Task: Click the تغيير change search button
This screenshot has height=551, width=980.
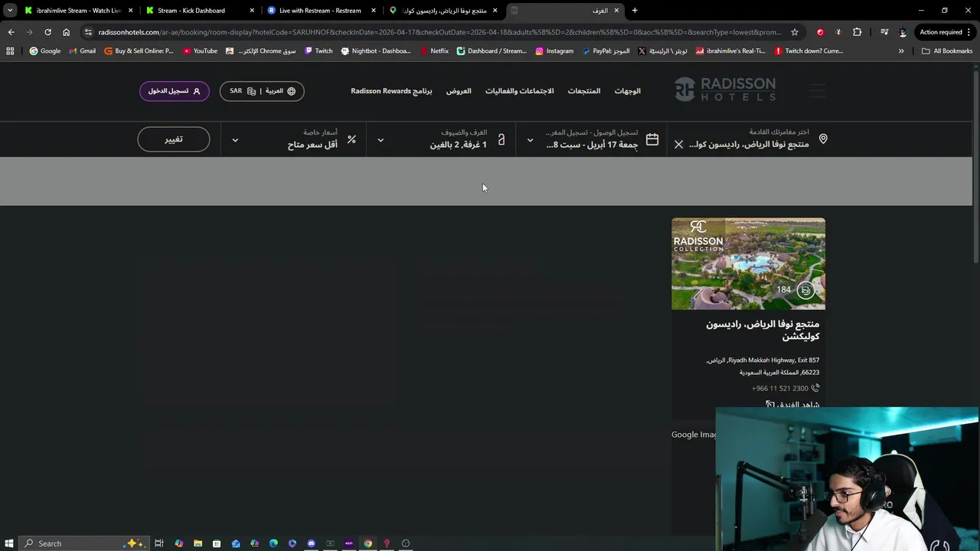Action: click(x=174, y=139)
